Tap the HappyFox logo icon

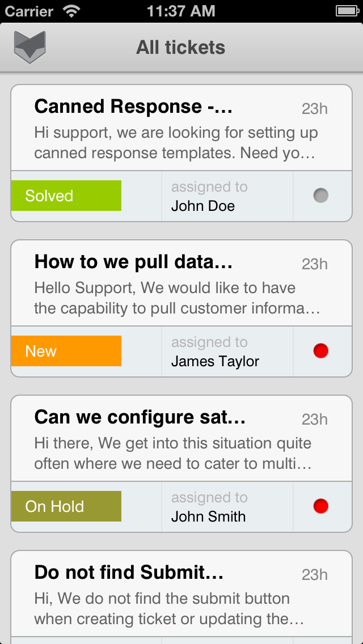point(29,47)
